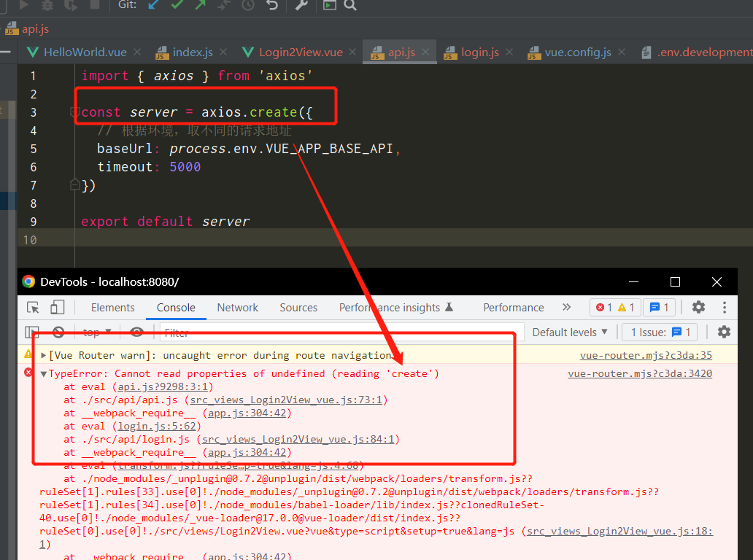The image size is (753, 560).
Task: Click the Debug bug icon in IDE toolbar
Action: tap(47, 5)
